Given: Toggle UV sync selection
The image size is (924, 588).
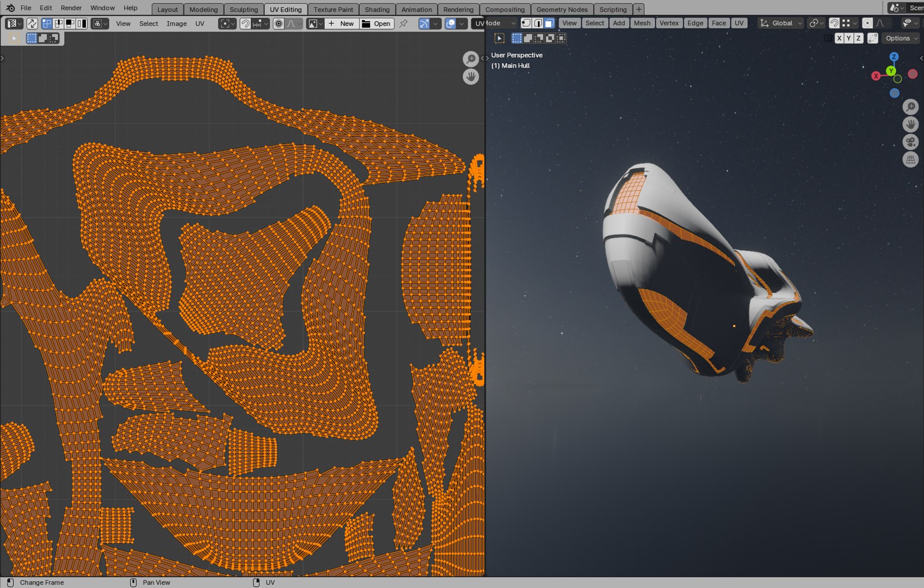Looking at the screenshot, I should coord(32,23).
